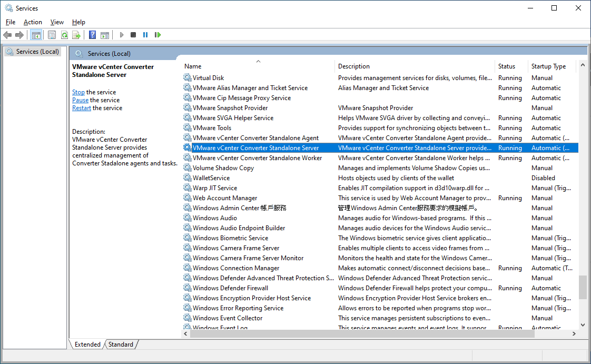Screen dimensions: 591x364
Task: Open the File menu
Action: point(11,22)
